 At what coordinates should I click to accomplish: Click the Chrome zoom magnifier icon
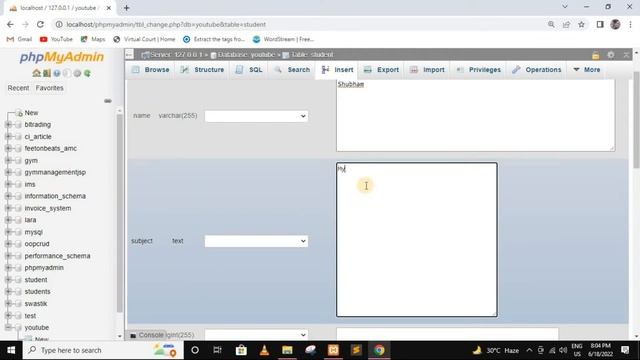tap(551, 24)
